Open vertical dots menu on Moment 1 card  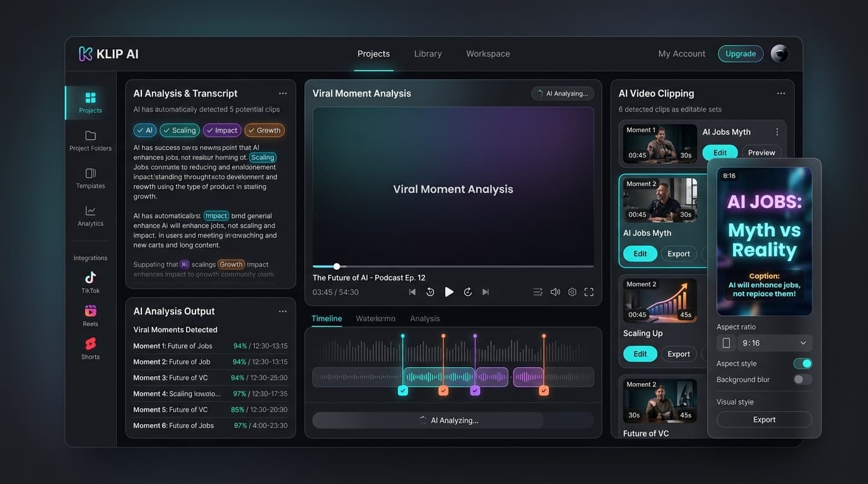(777, 132)
